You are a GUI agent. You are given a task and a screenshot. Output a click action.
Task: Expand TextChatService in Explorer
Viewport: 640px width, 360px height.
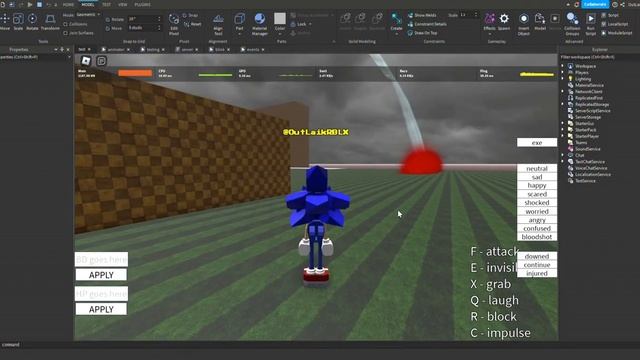point(562,162)
